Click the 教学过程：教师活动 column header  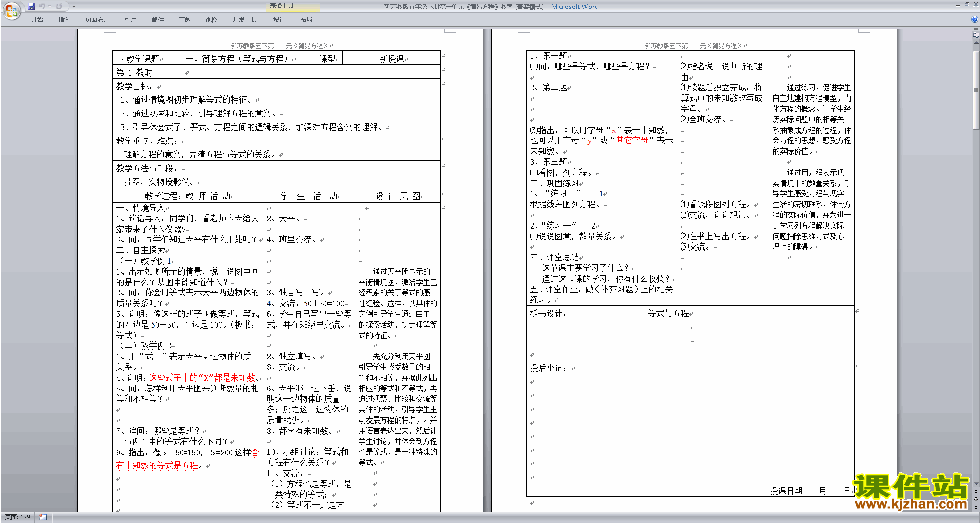(x=187, y=196)
